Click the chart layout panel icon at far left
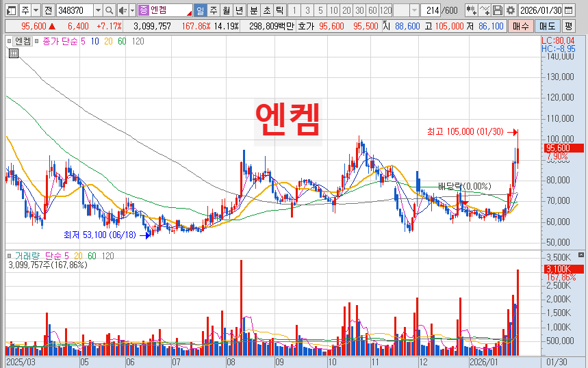Screen dimensions: 588x368 (11, 10)
